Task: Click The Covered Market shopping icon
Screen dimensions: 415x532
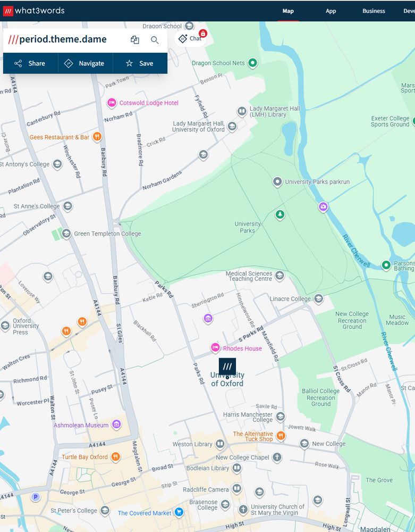Action: (179, 512)
